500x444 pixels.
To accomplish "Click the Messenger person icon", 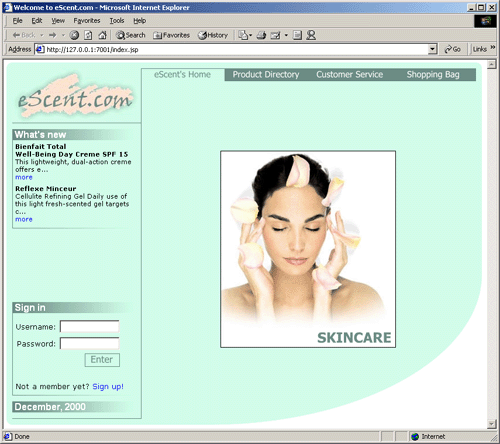I will [311, 35].
